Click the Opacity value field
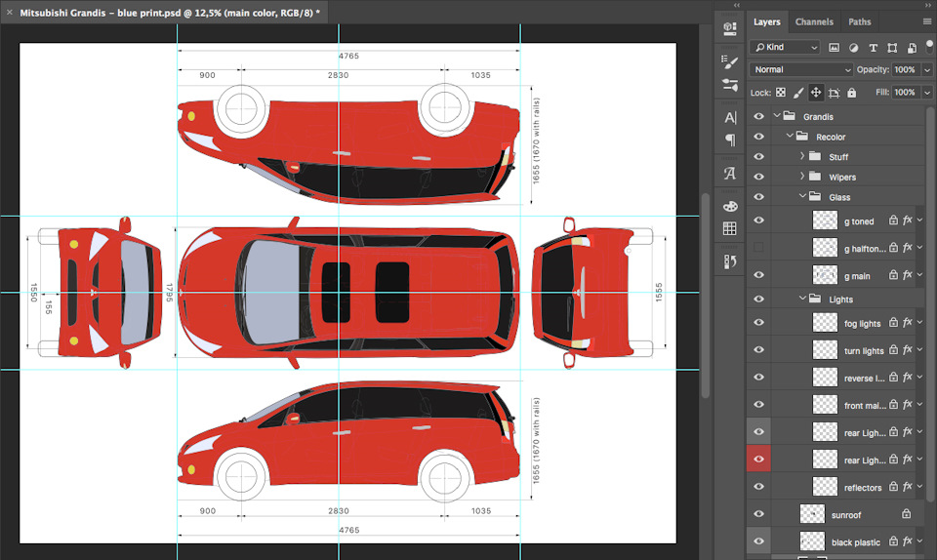The image size is (937, 560). coord(905,70)
